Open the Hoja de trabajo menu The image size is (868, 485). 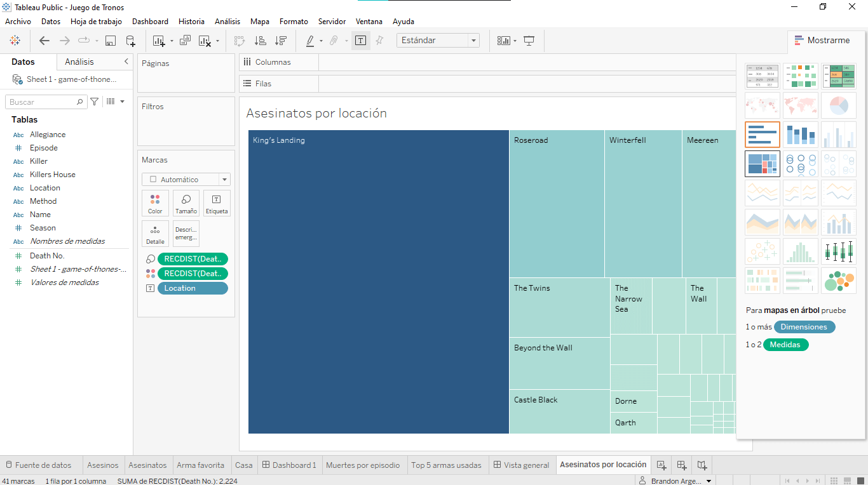(96, 22)
